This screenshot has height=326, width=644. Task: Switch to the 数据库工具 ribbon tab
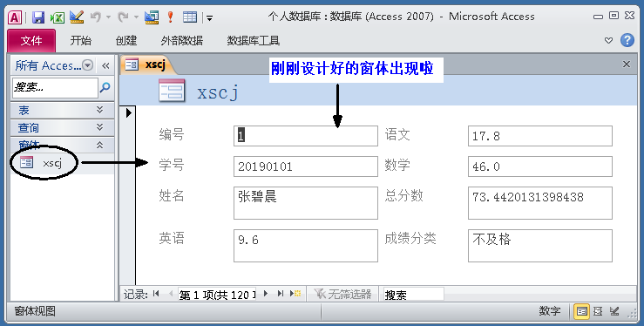click(x=254, y=40)
